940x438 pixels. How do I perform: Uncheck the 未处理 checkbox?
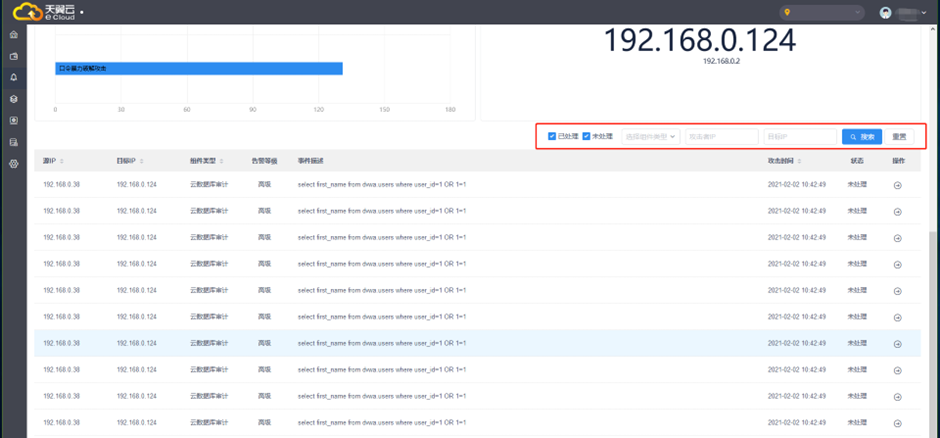coord(587,136)
